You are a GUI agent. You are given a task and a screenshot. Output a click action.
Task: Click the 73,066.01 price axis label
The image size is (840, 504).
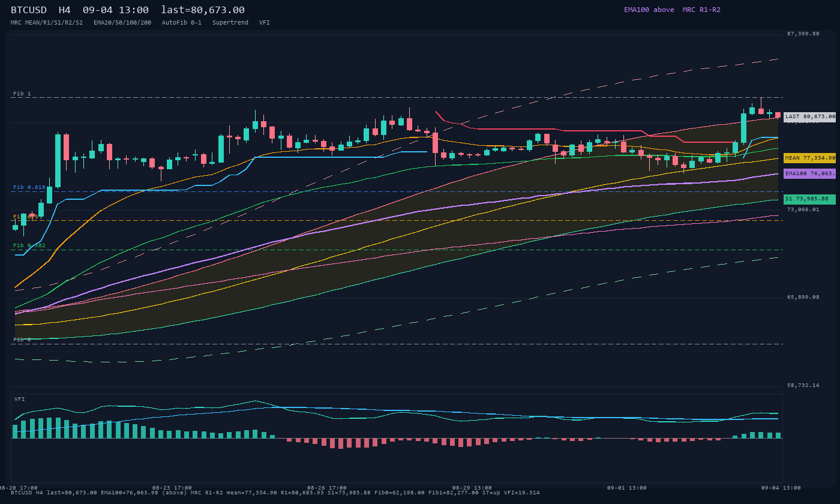(803, 210)
